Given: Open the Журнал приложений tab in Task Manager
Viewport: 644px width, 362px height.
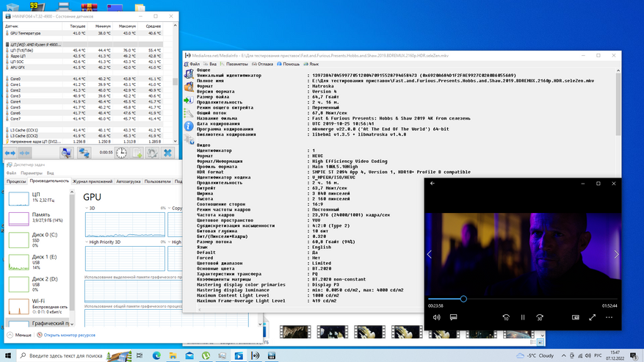Looking at the screenshot, I should [93, 181].
